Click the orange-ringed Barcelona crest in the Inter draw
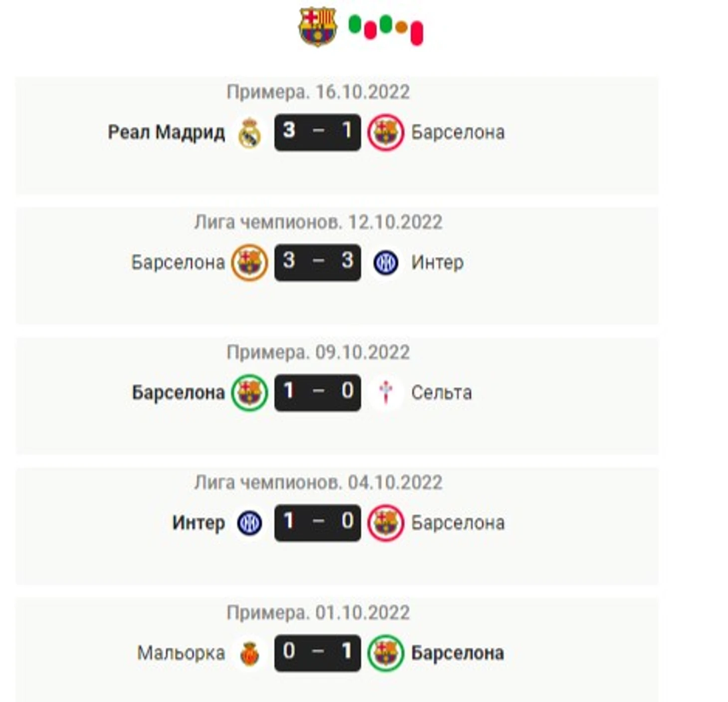This screenshot has height=702, width=728. coord(249,262)
